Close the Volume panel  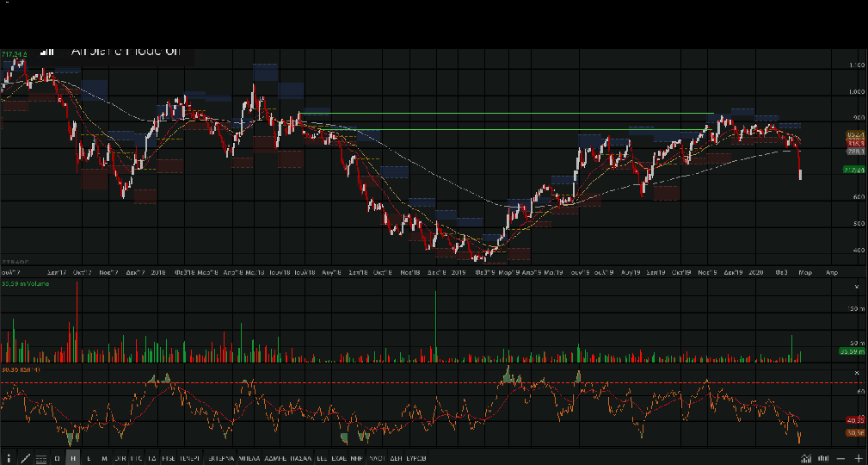point(856,286)
